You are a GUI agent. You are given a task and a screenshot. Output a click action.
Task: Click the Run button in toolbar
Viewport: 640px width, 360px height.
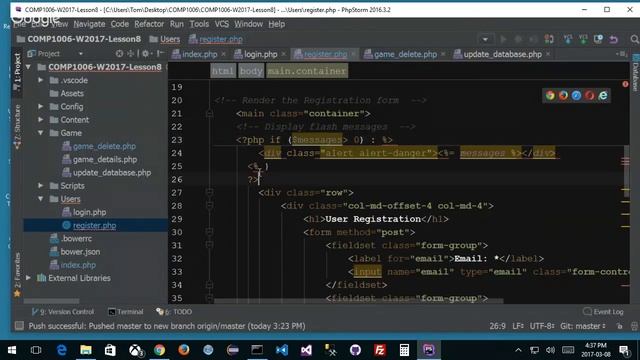tap(503, 39)
